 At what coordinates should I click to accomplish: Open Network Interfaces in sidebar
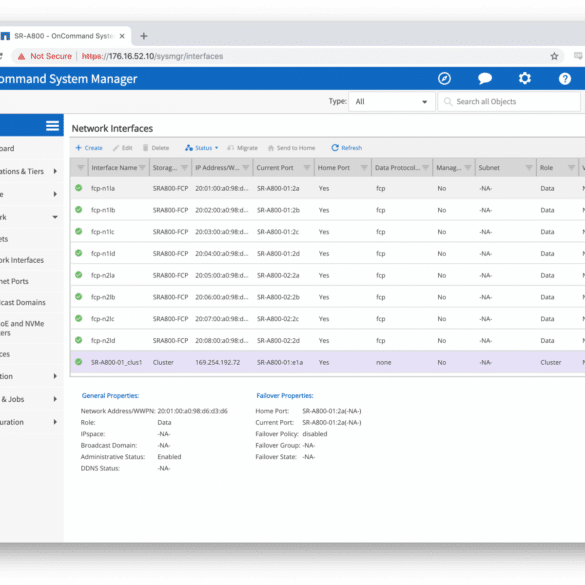(x=22, y=260)
